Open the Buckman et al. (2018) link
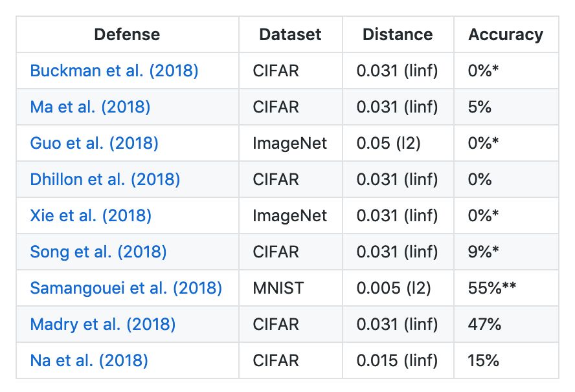Viewport: 575px width, 392px height. 114,71
